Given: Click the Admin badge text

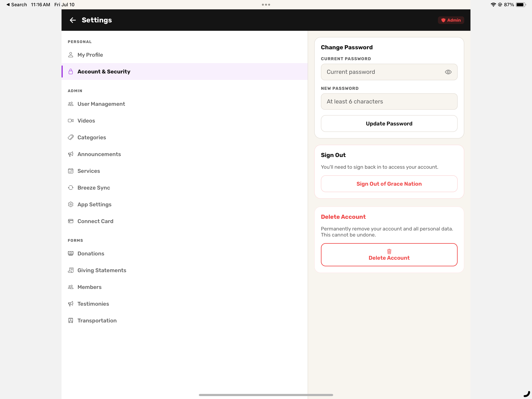Looking at the screenshot, I should point(454,20).
